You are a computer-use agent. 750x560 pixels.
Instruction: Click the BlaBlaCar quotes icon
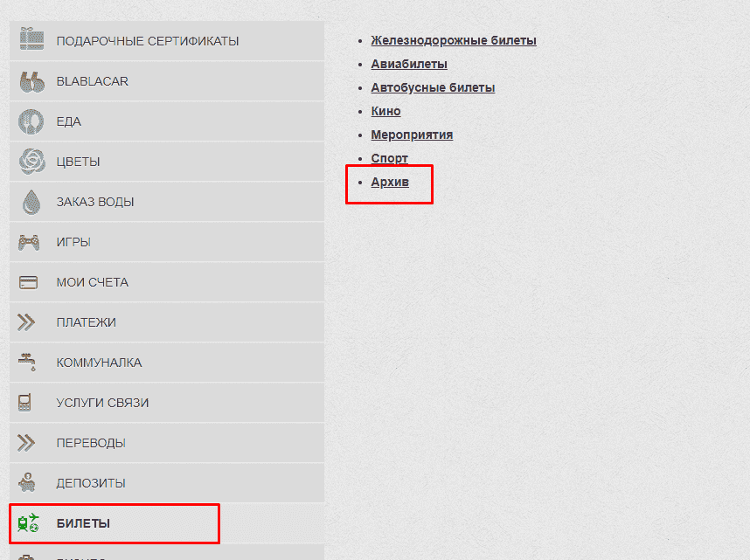31,81
